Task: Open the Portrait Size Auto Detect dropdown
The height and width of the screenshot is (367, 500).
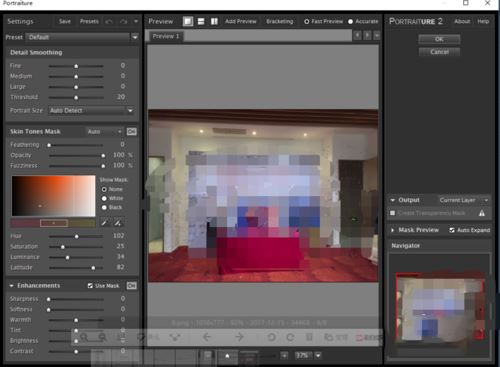Action: pos(130,110)
